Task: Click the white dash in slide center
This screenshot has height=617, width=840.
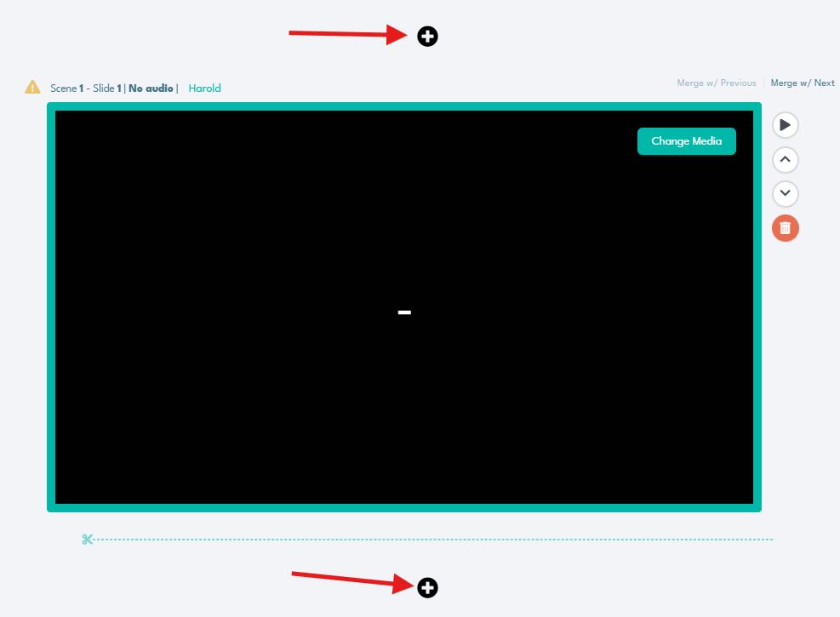Action: (x=404, y=312)
